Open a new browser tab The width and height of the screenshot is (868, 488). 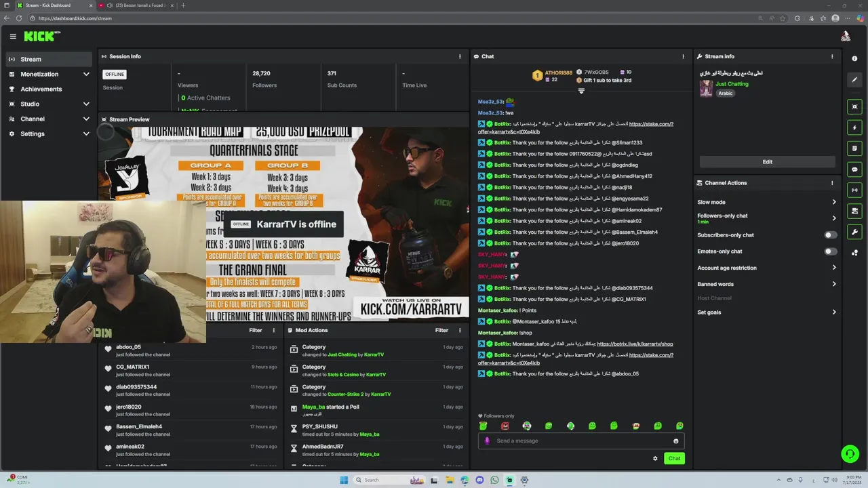tap(183, 5)
